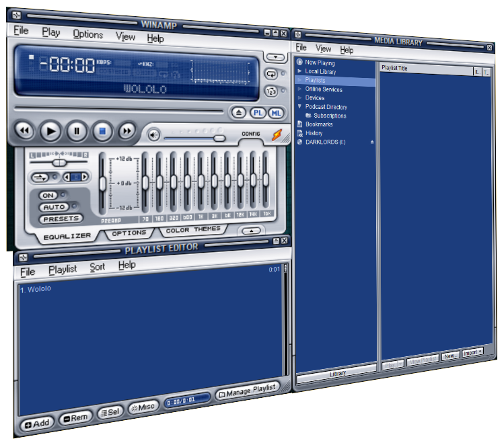Image resolution: width=504 pixels, height=447 pixels.
Task: Collapse the drawer with the up arrow button
Action: pos(251,231)
